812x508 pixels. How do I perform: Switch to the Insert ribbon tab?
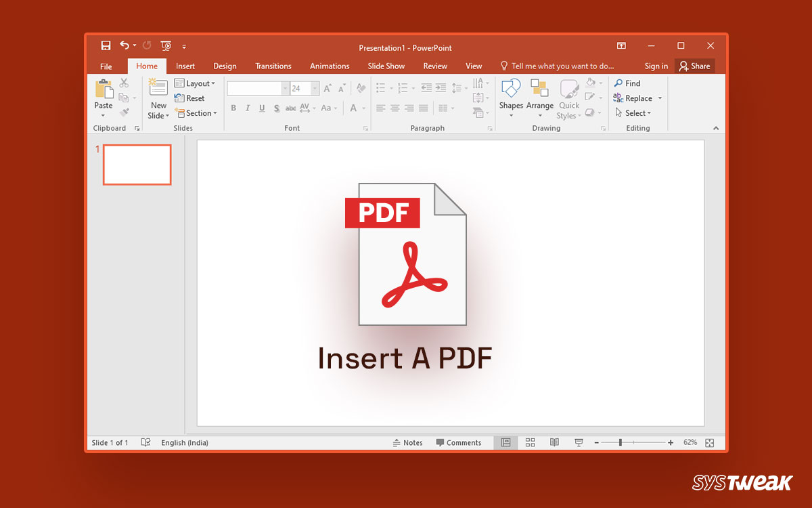(x=185, y=66)
